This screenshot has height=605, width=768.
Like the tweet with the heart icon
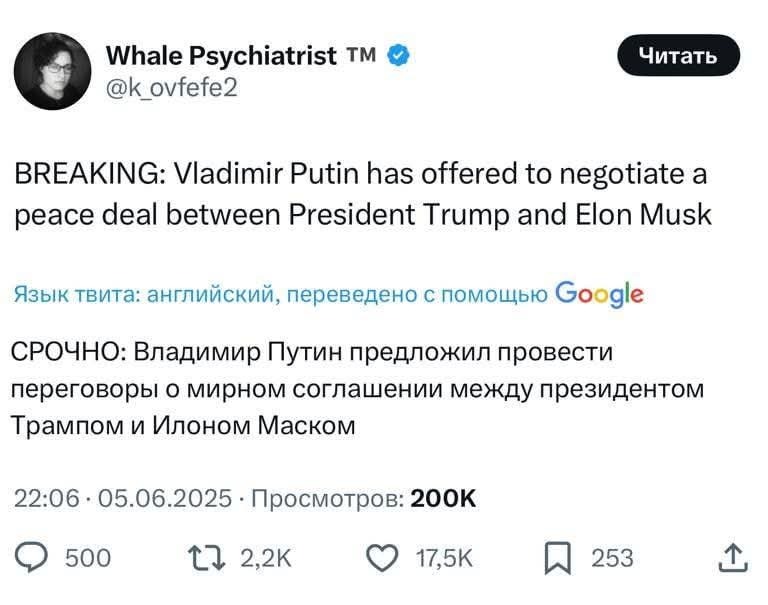pos(383,557)
